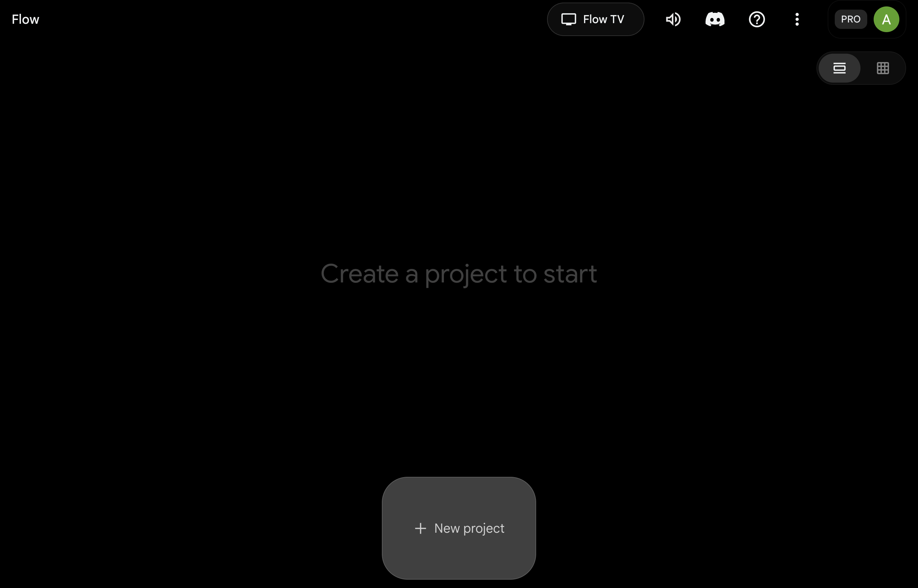Open the three-dot more options menu
The width and height of the screenshot is (918, 588).
(x=797, y=19)
